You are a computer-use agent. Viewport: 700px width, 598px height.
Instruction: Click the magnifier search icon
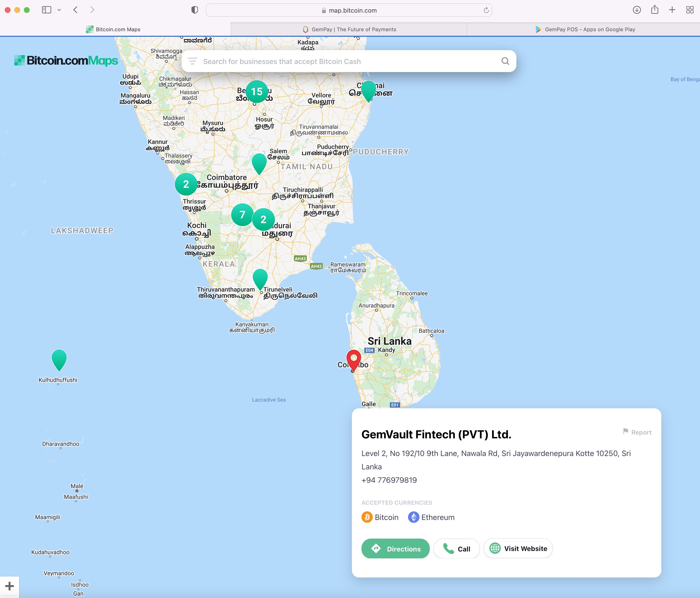tap(505, 61)
